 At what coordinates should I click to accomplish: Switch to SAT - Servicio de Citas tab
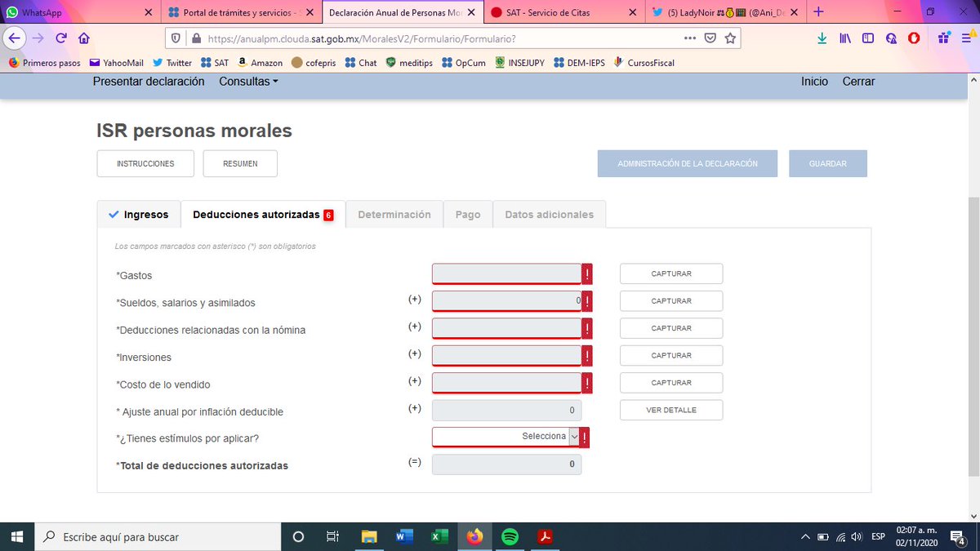coord(563,12)
